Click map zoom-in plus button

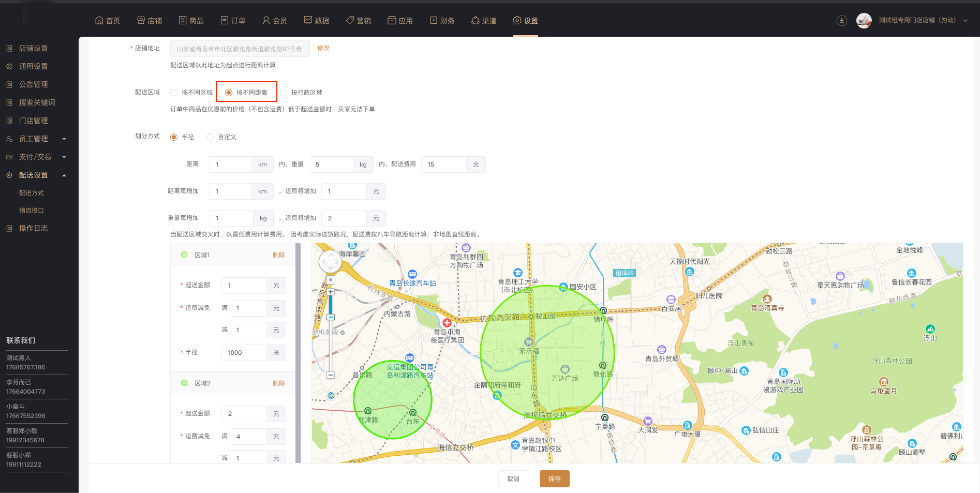tap(331, 292)
